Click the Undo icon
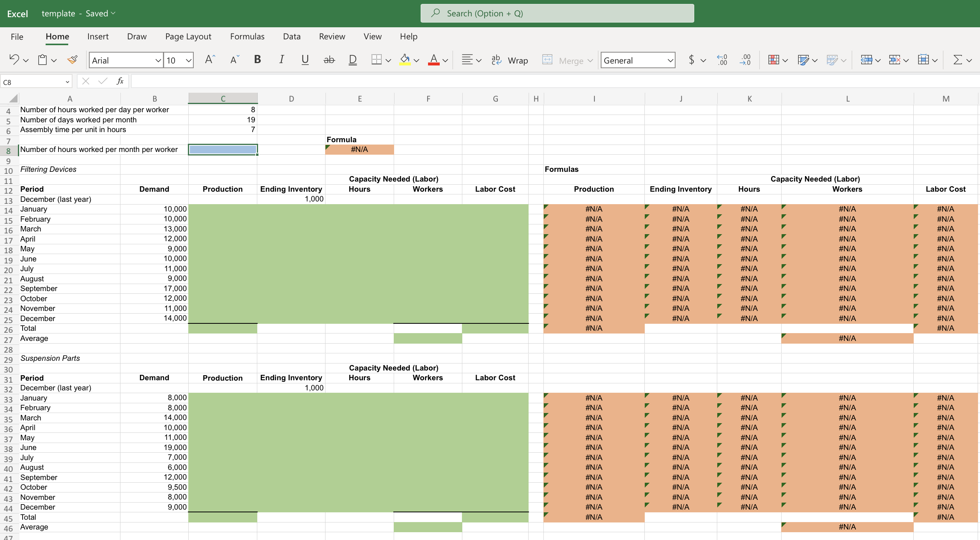Image resolution: width=980 pixels, height=540 pixels. [x=14, y=60]
